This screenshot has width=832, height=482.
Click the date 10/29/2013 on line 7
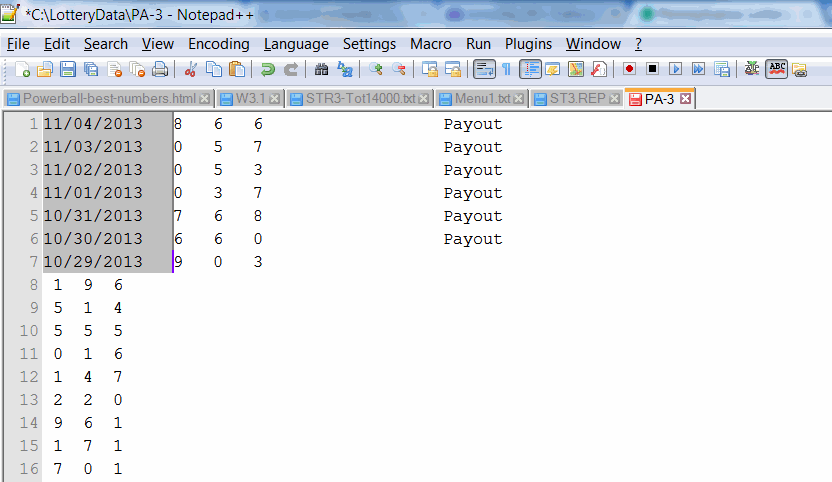pos(93,262)
